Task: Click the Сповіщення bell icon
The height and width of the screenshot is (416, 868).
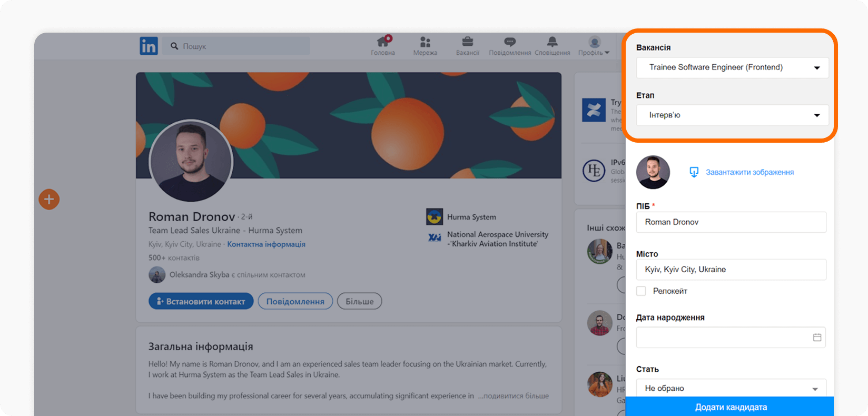Action: point(552,42)
